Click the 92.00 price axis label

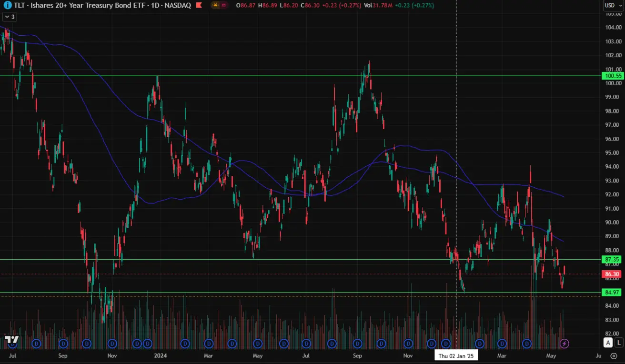[613, 194]
